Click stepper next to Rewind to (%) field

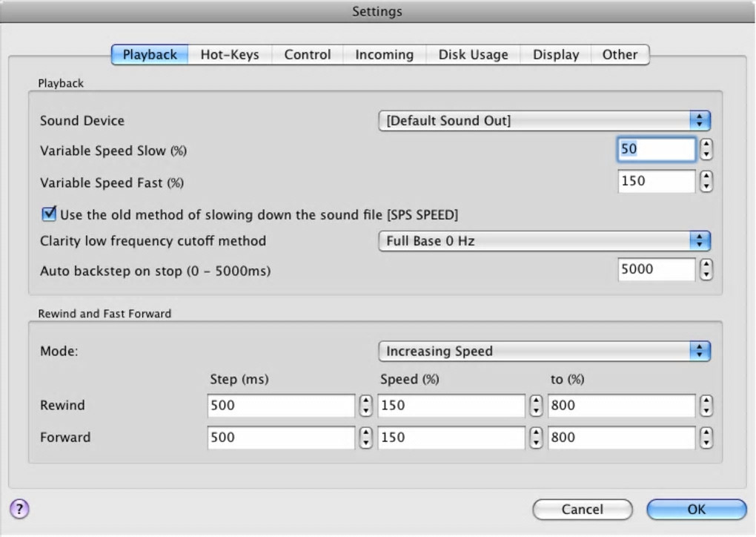tap(706, 406)
